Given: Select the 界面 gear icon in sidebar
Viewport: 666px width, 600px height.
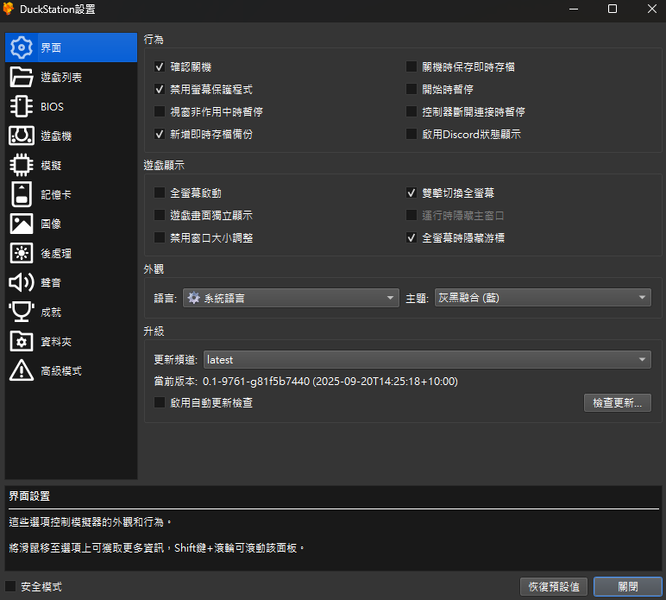Looking at the screenshot, I should click(21, 48).
